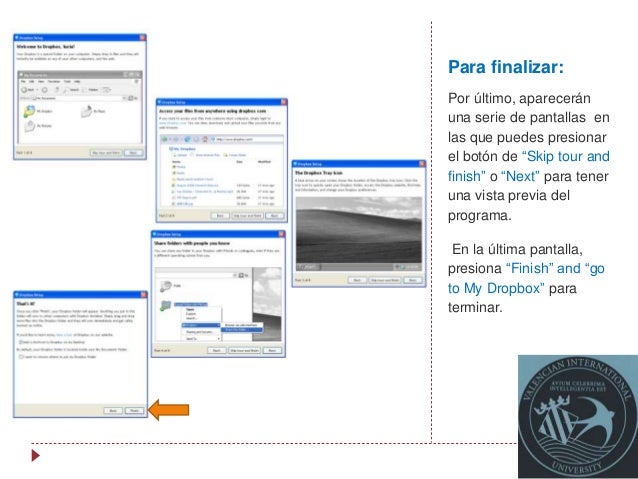Close the "That's it!" Dropbox Setup window
638x479 pixels.
[x=143, y=295]
